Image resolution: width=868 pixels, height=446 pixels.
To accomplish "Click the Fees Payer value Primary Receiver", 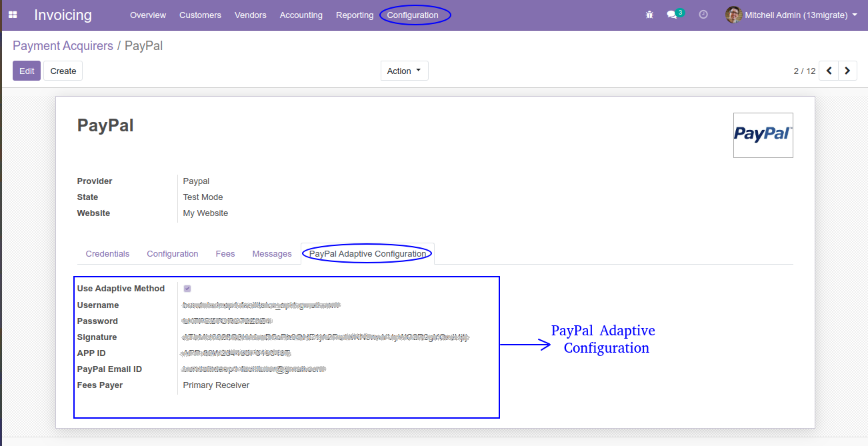I will click(x=216, y=385).
